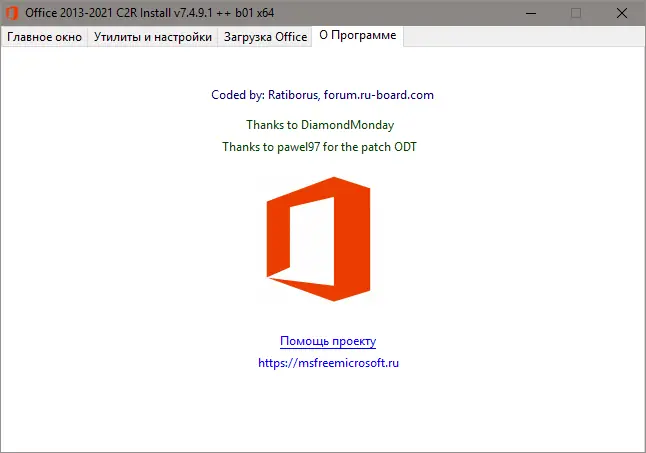Click the https://msfreemicrosoft.ru address

click(x=328, y=363)
